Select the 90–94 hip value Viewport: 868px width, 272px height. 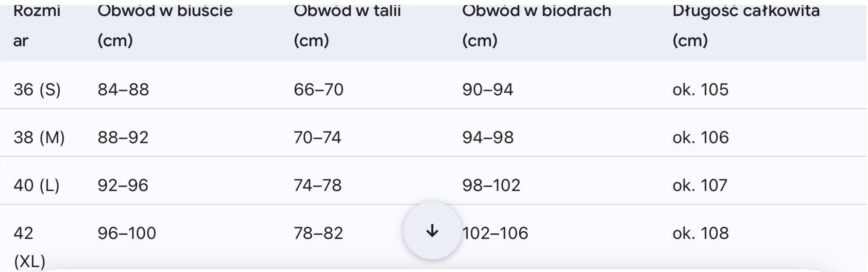click(487, 89)
